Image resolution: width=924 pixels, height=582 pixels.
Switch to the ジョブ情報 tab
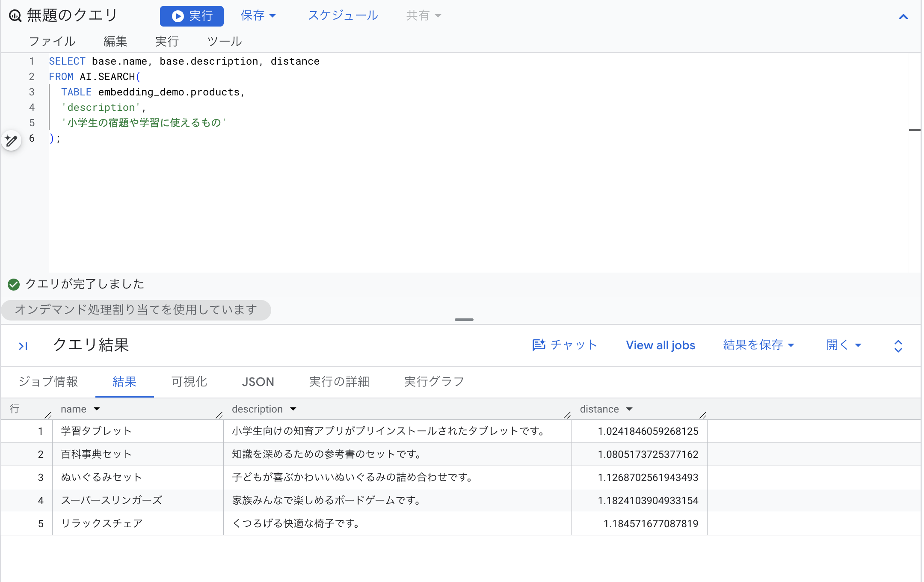tap(48, 382)
